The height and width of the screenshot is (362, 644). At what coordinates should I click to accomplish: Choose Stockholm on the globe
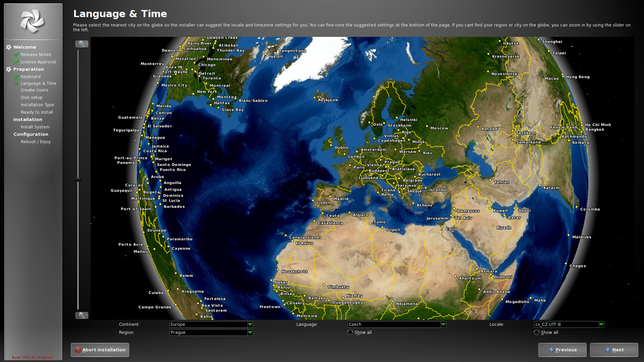[x=384, y=123]
